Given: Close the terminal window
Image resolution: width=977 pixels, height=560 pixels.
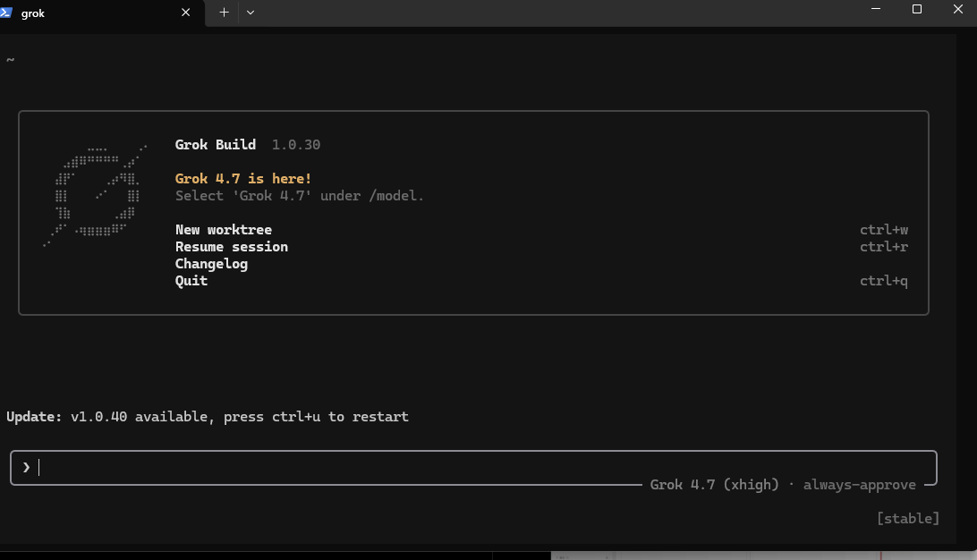Looking at the screenshot, I should point(957,9).
